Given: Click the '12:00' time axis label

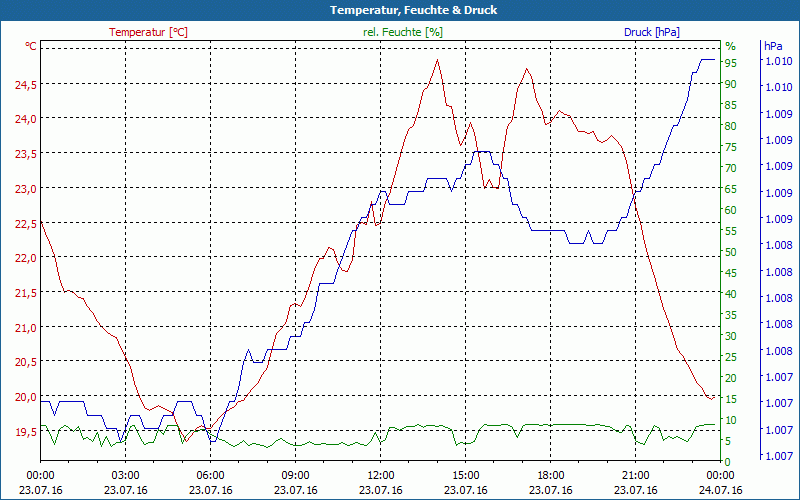Looking at the screenshot, I should pyautogui.click(x=381, y=476).
